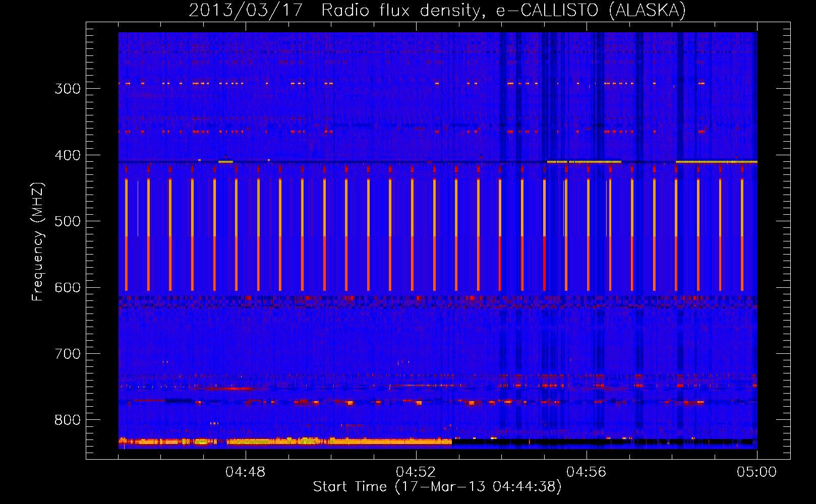This screenshot has height=504, width=816.
Task: Click the 04:56 time tick label
Action: [587, 472]
